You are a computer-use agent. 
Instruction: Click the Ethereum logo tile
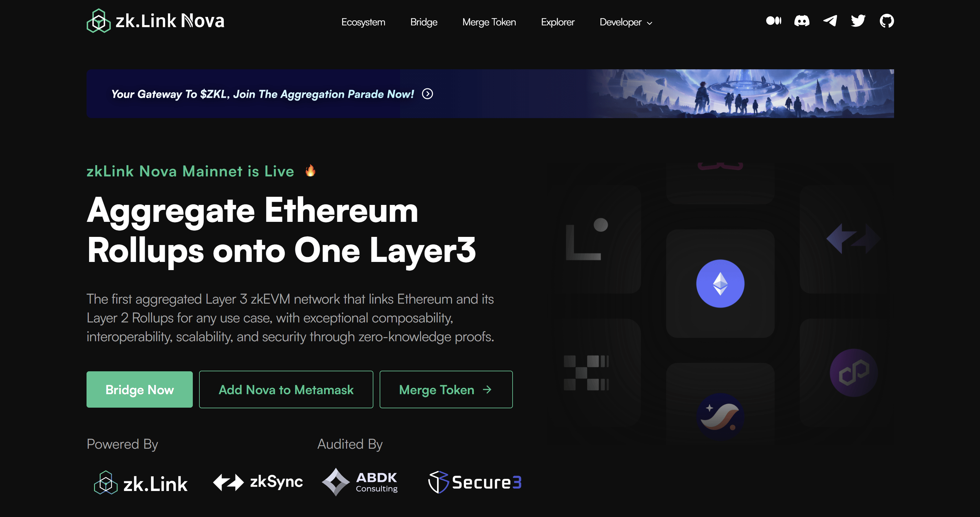720,284
